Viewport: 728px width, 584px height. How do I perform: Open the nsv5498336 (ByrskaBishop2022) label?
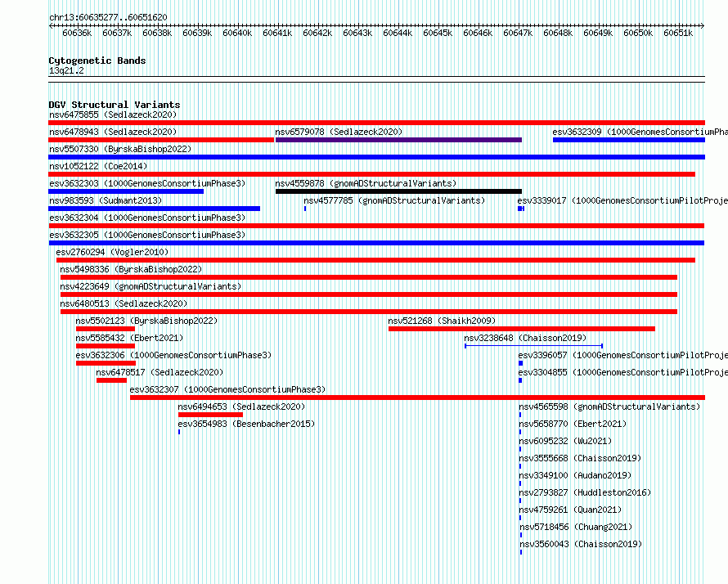(x=131, y=269)
